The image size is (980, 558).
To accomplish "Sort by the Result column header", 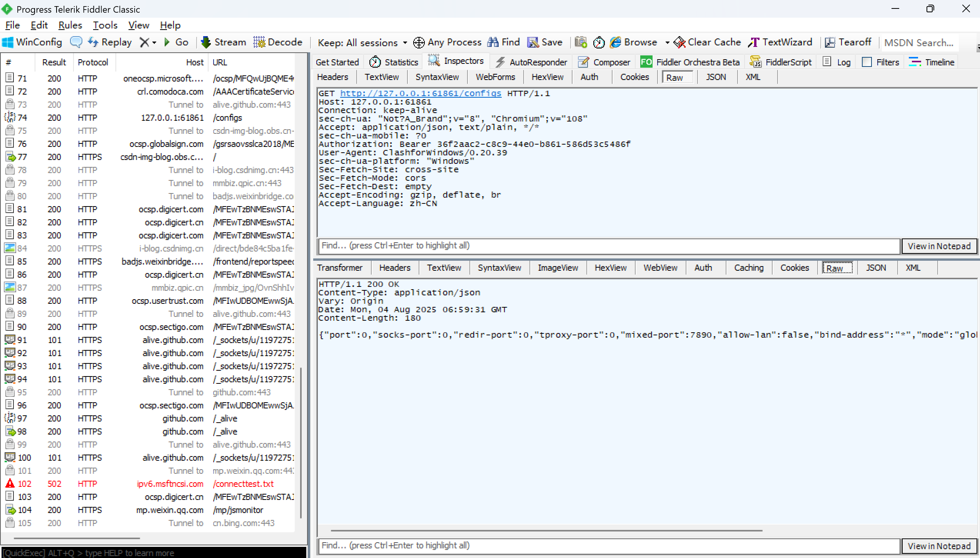I will coord(54,62).
